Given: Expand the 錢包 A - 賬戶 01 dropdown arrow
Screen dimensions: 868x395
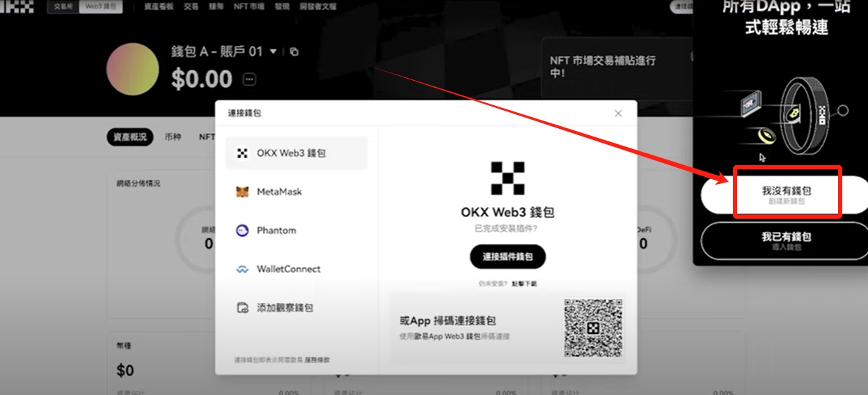Looking at the screenshot, I should [x=274, y=52].
